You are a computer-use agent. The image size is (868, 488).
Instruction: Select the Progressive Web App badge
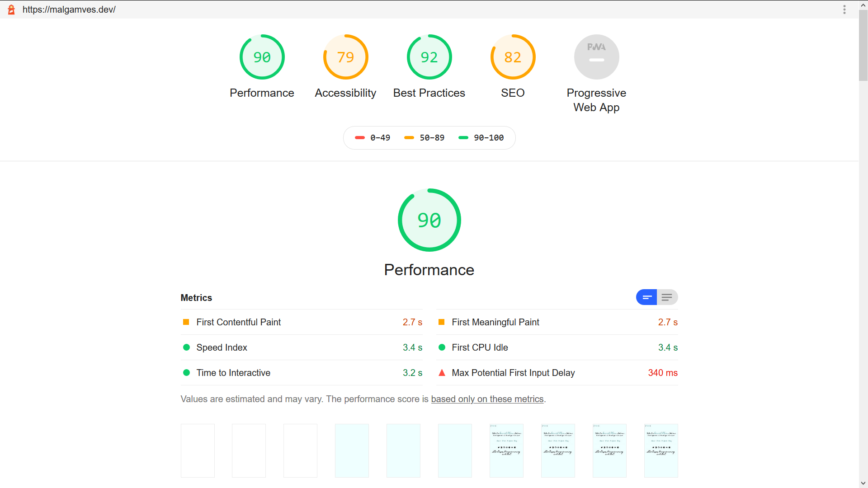point(596,57)
